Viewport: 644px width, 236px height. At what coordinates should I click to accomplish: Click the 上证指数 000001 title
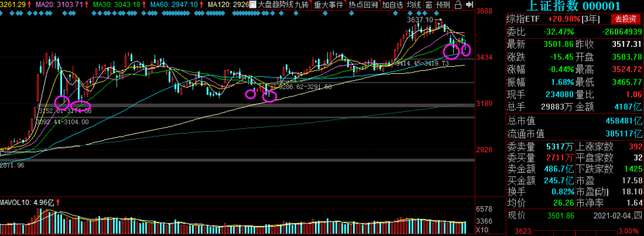pyautogui.click(x=574, y=6)
